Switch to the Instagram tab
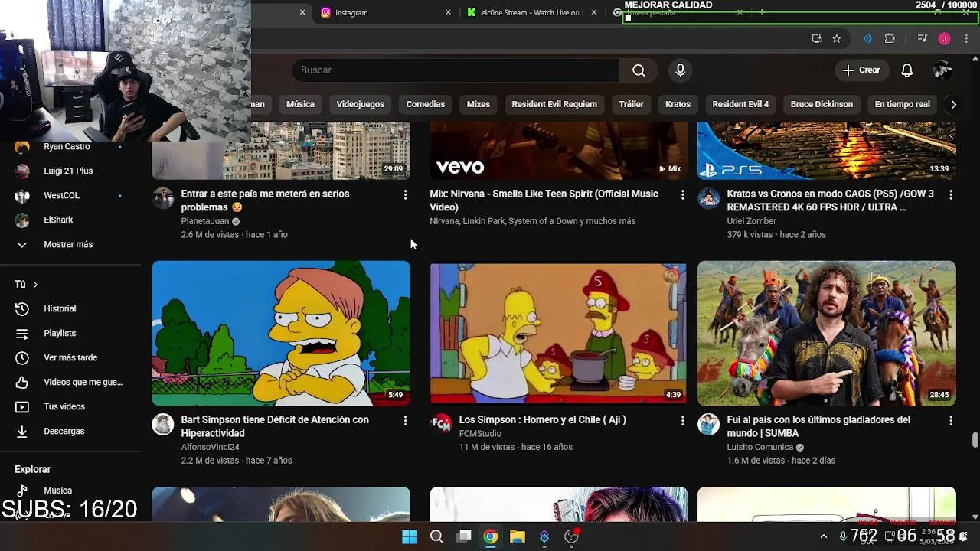The width and height of the screenshot is (980, 551). [x=383, y=12]
